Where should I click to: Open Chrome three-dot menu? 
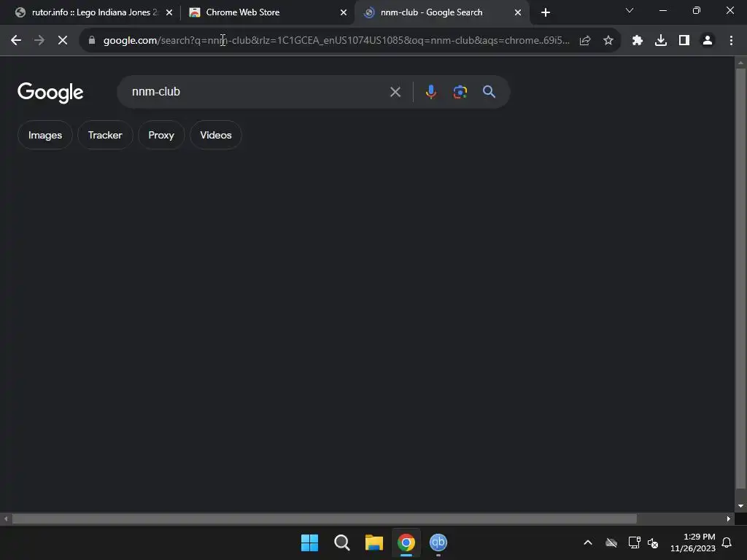coord(731,41)
